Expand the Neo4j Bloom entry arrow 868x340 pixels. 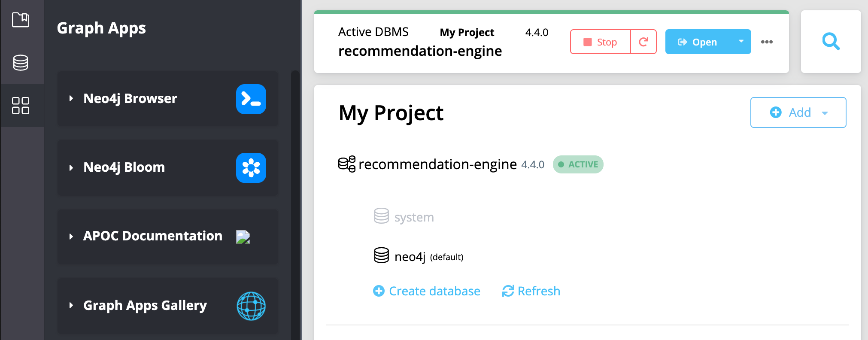click(71, 167)
